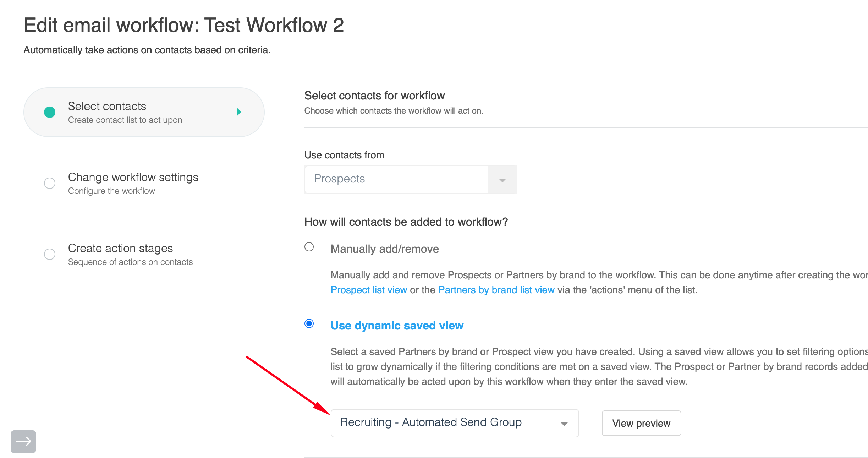Click the caret on saved view dropdown
Image resolution: width=868 pixels, height=458 pixels.
point(564,424)
